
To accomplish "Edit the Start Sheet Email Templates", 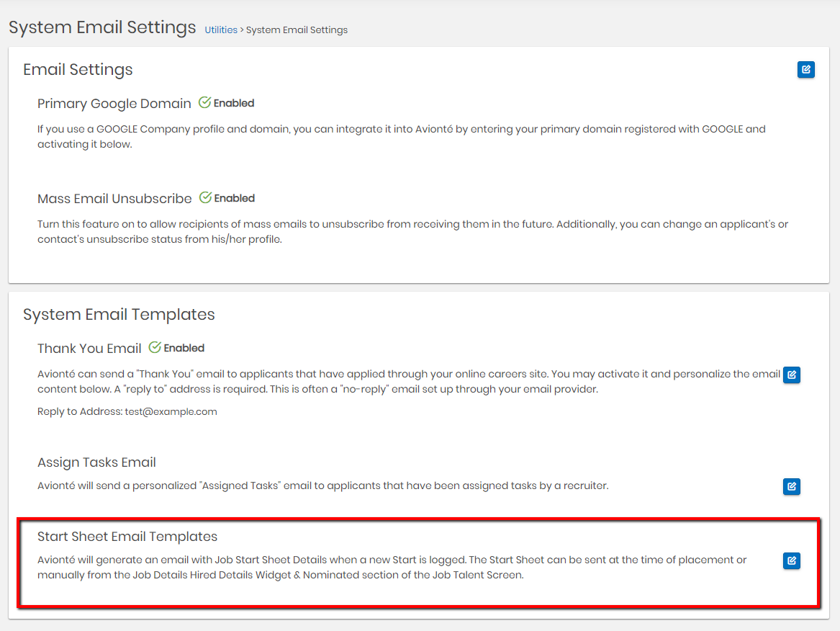I will [x=791, y=560].
